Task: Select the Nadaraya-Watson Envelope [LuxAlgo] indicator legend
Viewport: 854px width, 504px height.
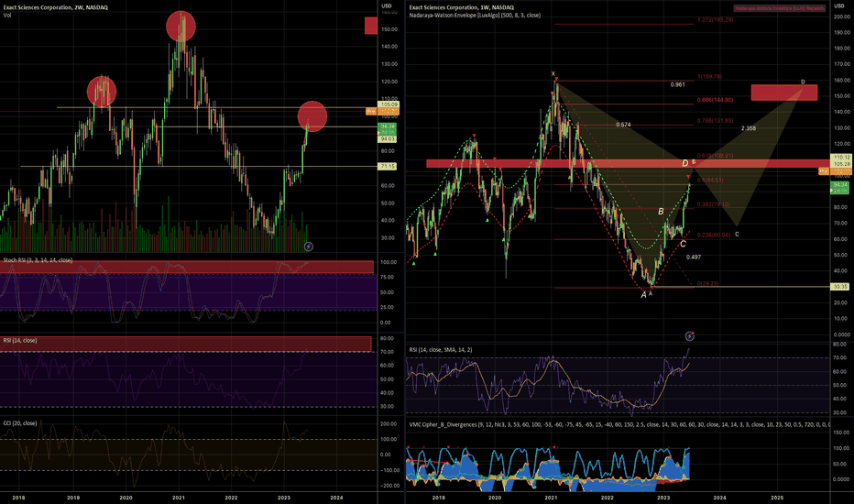Action: tap(475, 16)
